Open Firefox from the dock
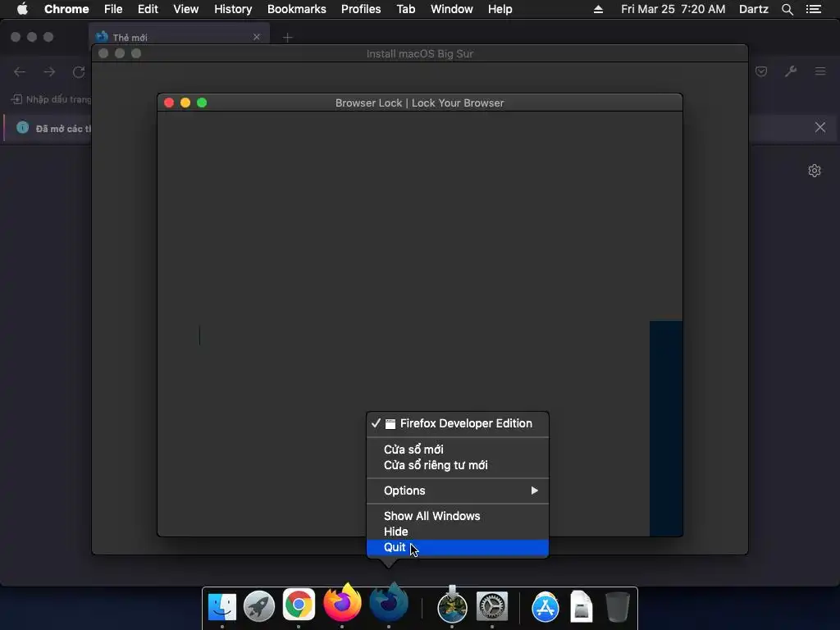Viewport: 840px width, 630px height. 342,603
